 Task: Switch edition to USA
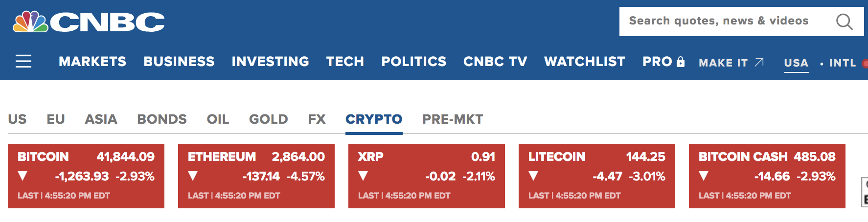tap(796, 63)
